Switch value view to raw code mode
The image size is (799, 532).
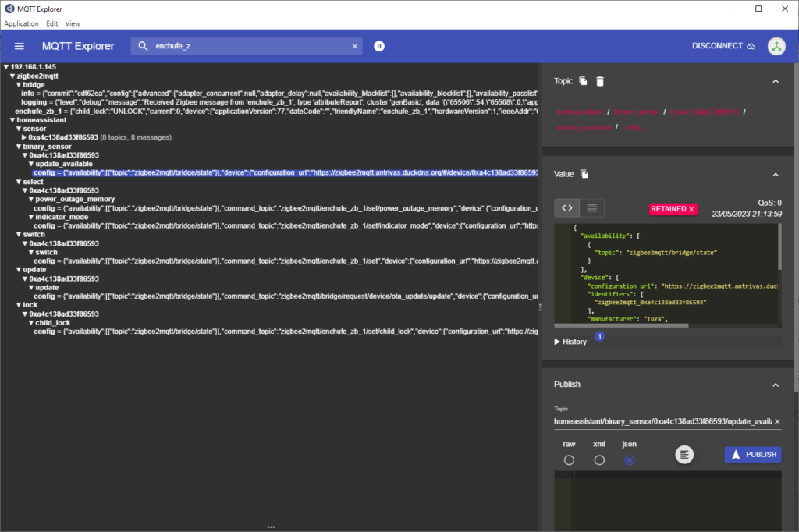[x=567, y=207]
